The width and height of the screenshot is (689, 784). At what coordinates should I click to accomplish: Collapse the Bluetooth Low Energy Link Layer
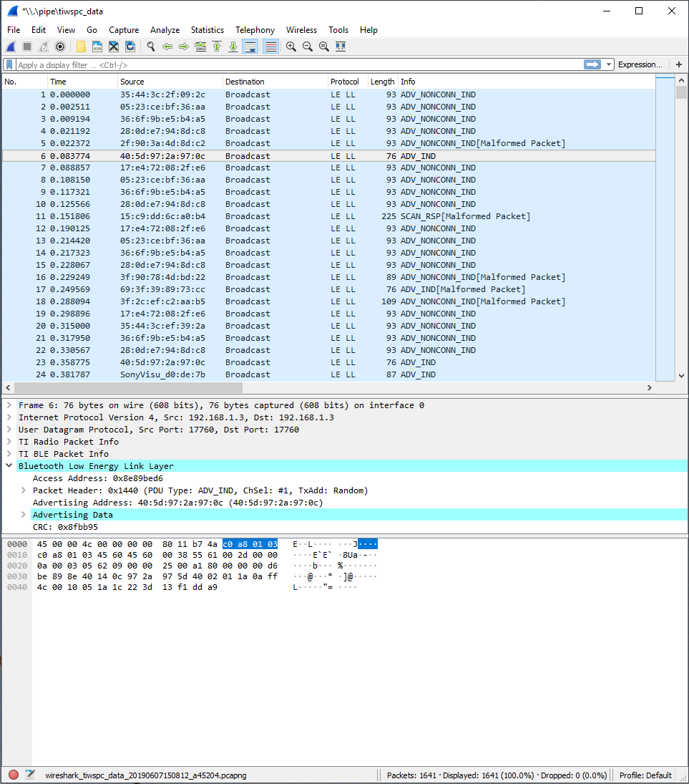coord(9,465)
